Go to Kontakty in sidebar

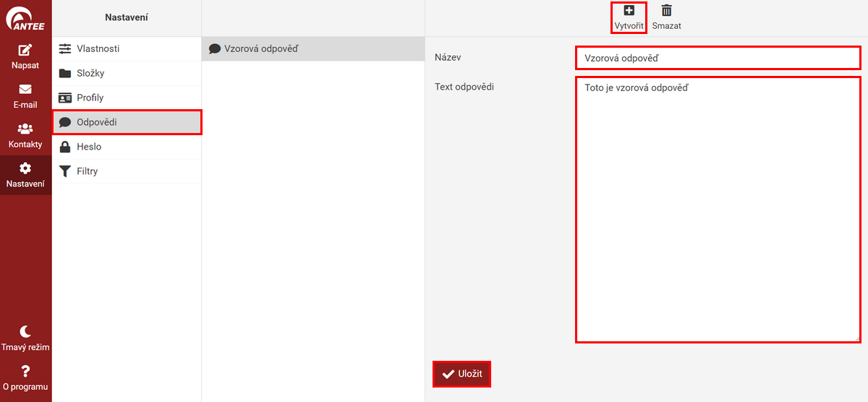(25, 135)
